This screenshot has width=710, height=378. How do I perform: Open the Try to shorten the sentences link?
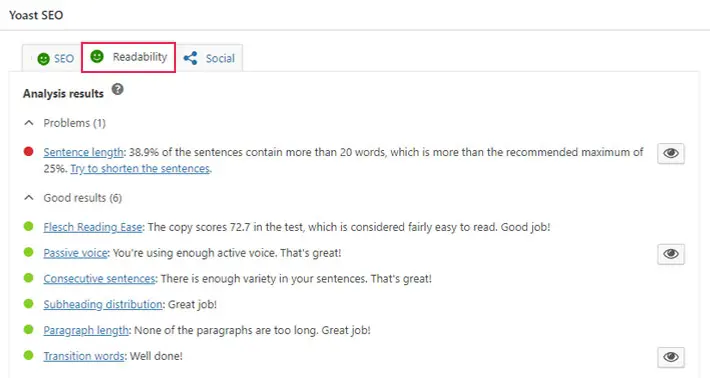point(140,168)
